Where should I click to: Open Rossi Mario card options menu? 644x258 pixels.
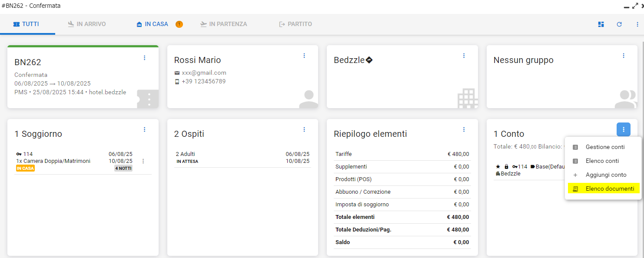click(x=304, y=56)
